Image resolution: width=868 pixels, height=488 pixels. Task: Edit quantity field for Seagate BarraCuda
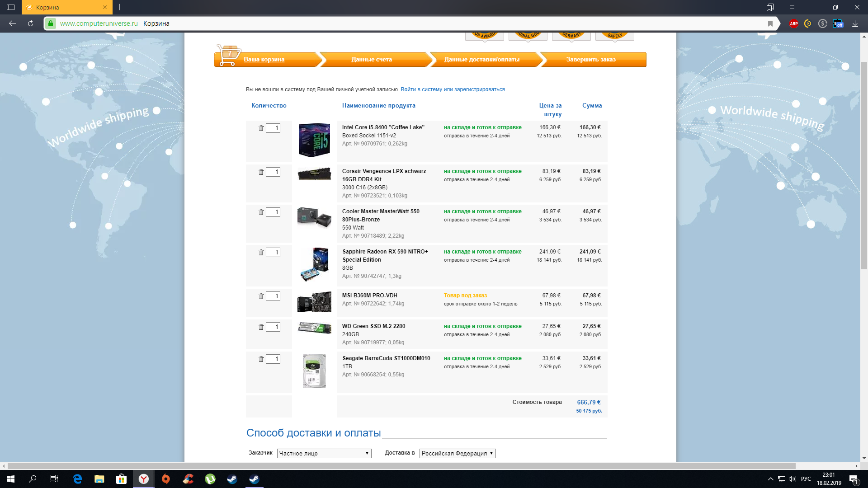(x=273, y=359)
